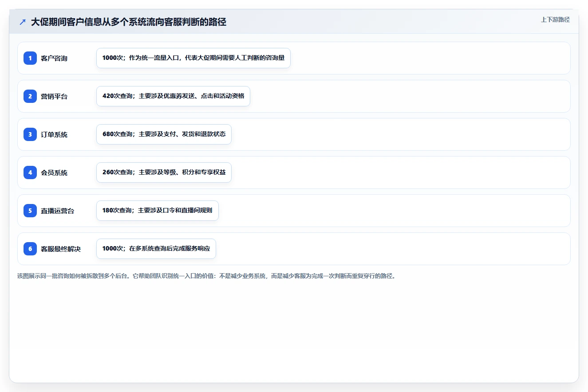
Task: Open the 680次查询 支付发货退款 description box
Action: click(x=164, y=134)
